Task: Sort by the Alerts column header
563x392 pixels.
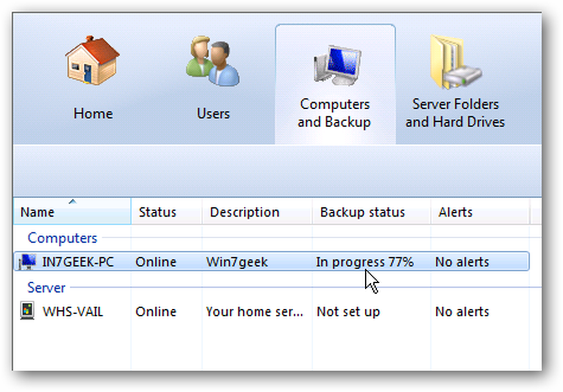Action: (480, 212)
